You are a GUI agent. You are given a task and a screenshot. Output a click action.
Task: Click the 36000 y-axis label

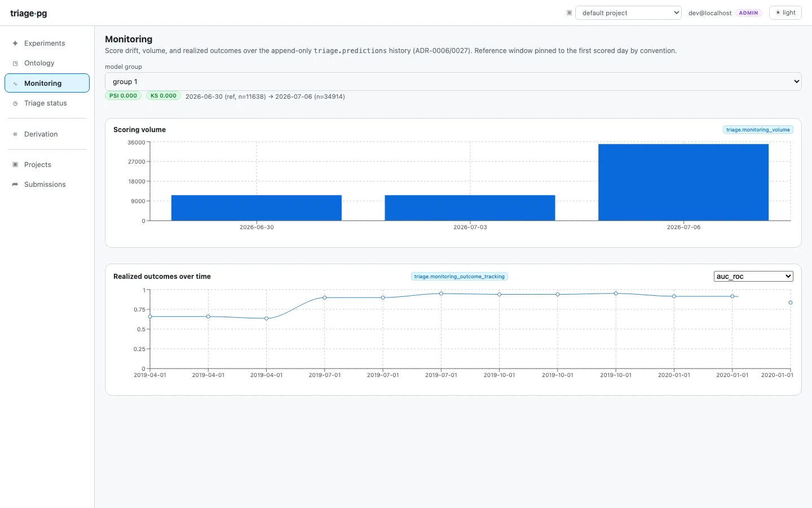[136, 143]
